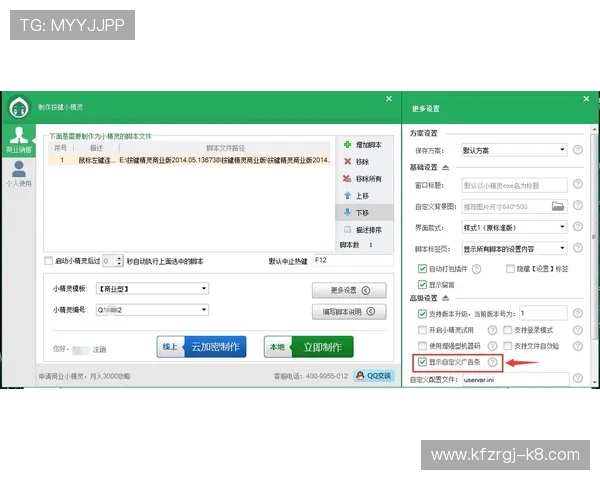Uncheck the 显示留言 checkbox
600x480 pixels.
422,284
